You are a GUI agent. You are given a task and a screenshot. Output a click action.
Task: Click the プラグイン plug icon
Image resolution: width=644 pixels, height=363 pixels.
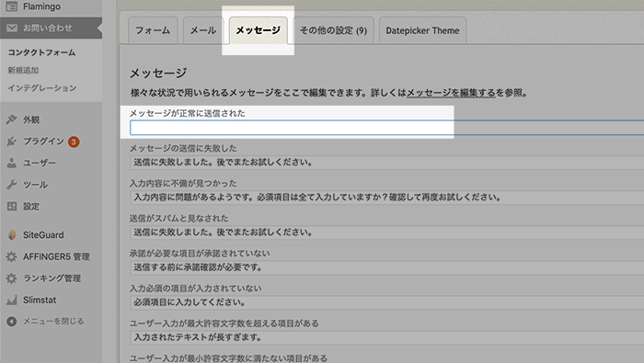(11, 142)
